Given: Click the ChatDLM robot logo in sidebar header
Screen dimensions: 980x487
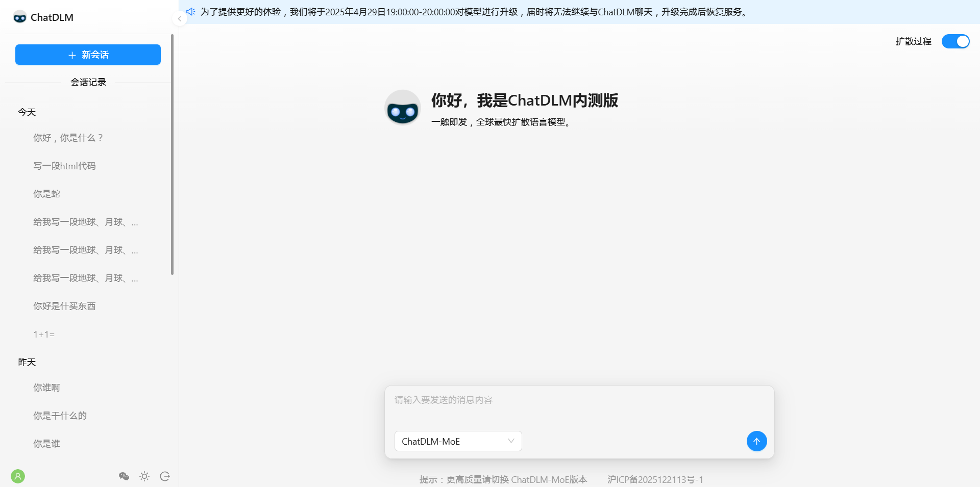Looking at the screenshot, I should coord(20,17).
